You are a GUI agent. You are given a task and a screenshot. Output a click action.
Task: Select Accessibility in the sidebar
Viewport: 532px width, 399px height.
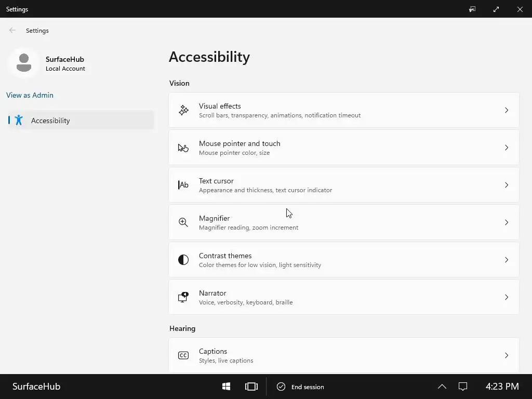point(50,121)
